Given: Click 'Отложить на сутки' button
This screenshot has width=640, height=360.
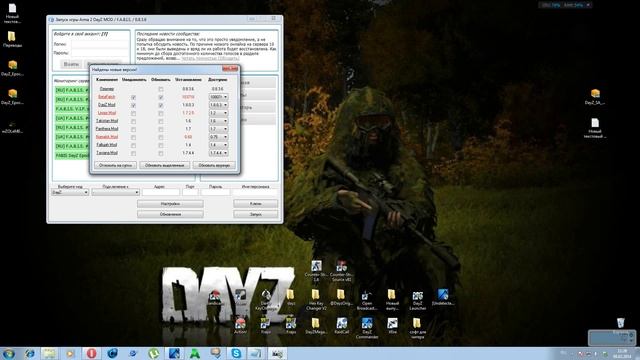Looking at the screenshot, I should click(x=116, y=165).
